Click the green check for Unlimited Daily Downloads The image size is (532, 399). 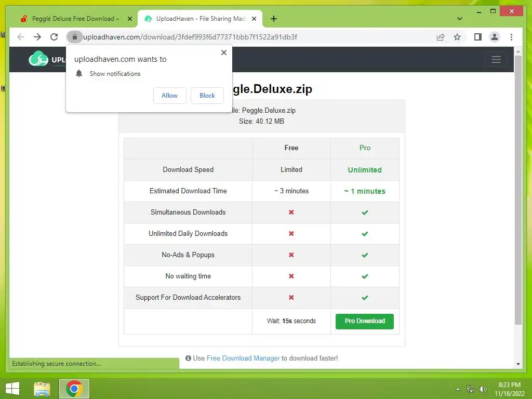[x=365, y=234]
